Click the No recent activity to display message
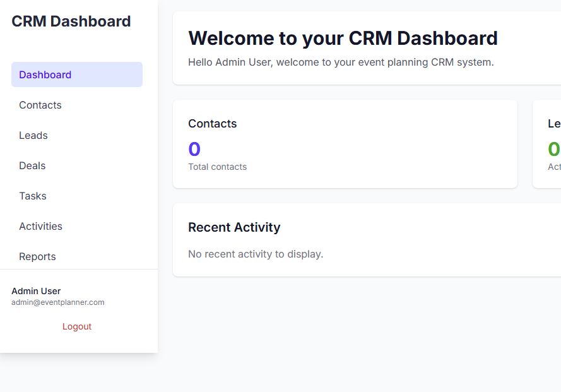561x392 pixels. click(256, 254)
